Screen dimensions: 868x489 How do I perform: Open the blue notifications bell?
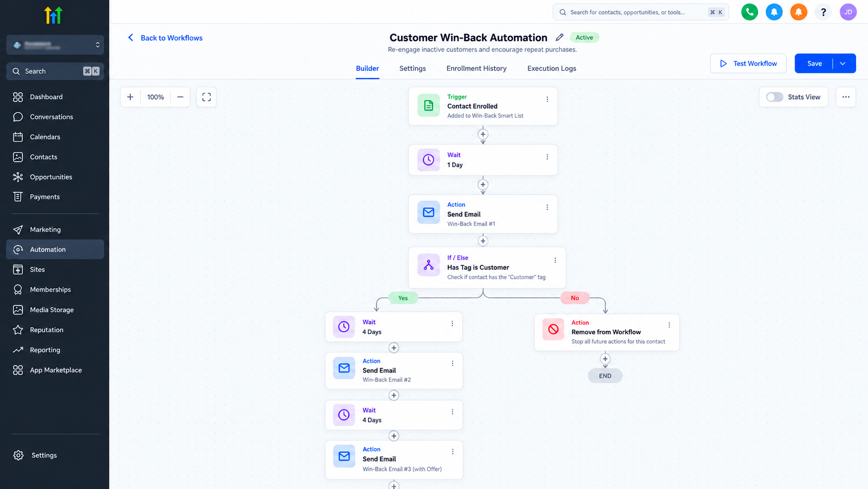click(774, 12)
